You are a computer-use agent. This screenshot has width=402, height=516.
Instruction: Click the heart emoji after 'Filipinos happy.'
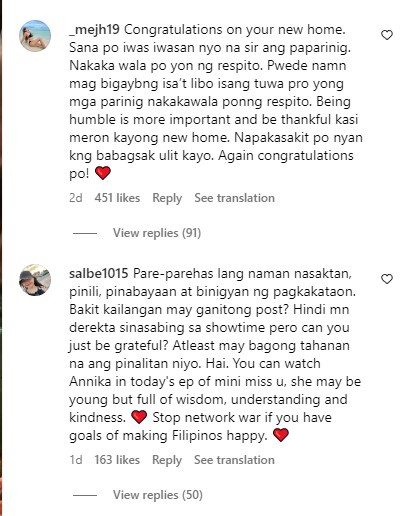(281, 435)
